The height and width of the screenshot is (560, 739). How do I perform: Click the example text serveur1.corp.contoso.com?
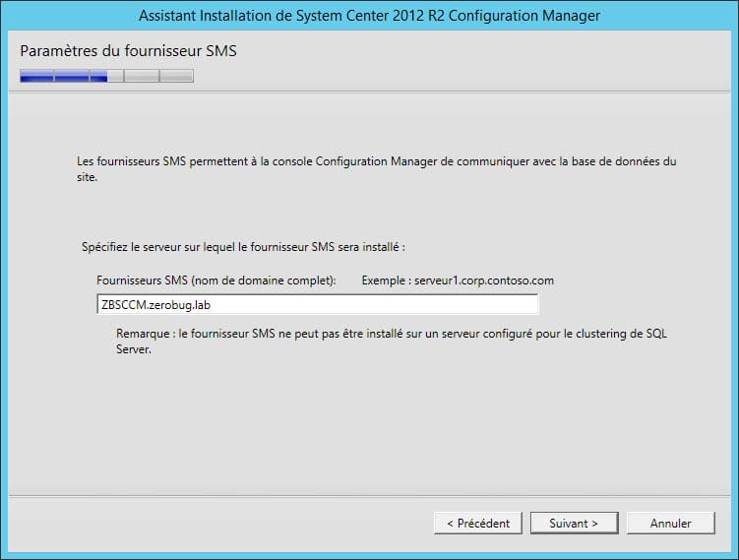(484, 280)
